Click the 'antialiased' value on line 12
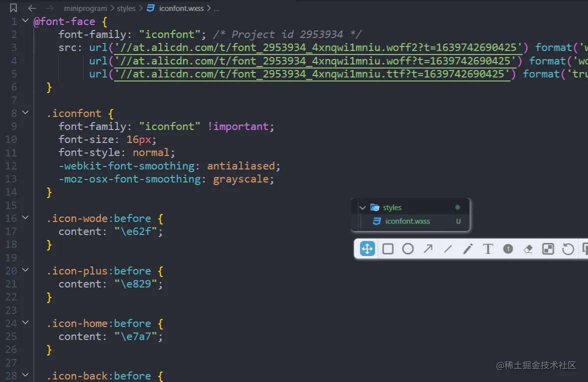The image size is (588, 382). point(241,166)
